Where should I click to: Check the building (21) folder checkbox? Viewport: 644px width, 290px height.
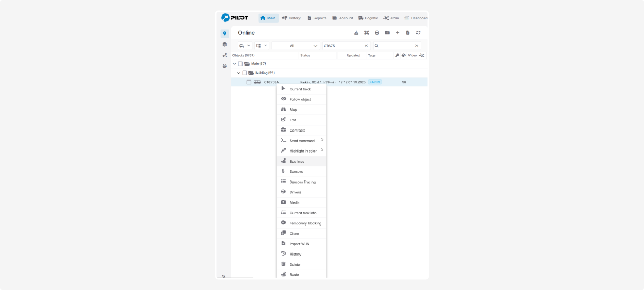tap(245, 73)
